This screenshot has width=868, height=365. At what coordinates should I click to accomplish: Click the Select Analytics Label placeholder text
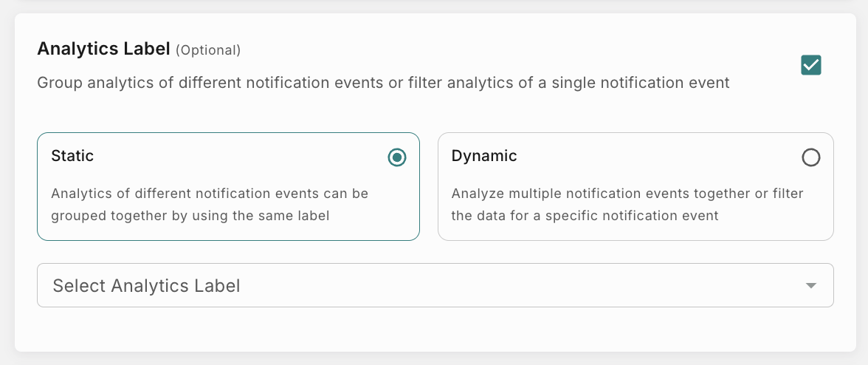click(146, 285)
